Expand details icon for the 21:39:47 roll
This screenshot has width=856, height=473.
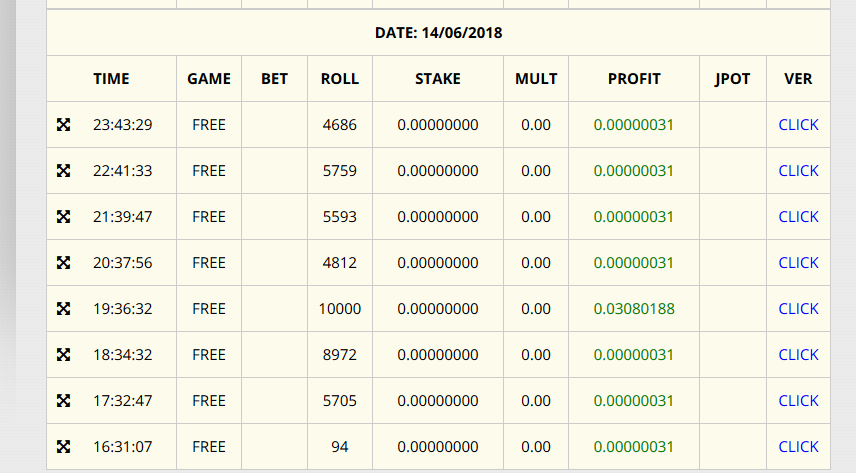tap(63, 217)
